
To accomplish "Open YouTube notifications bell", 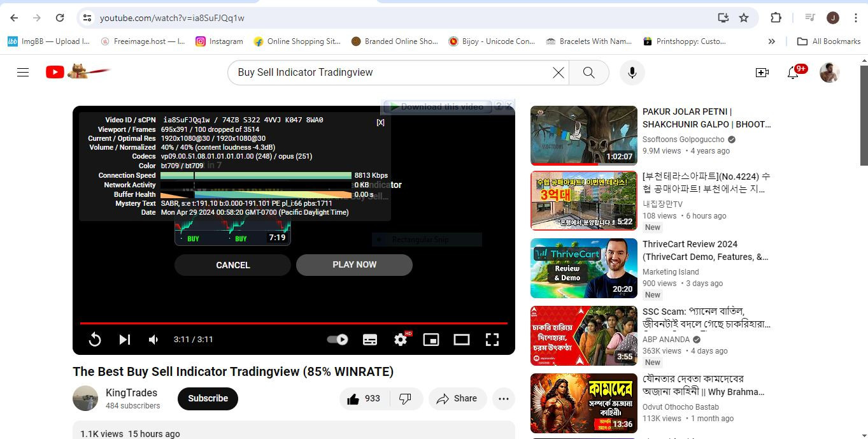I will [793, 73].
